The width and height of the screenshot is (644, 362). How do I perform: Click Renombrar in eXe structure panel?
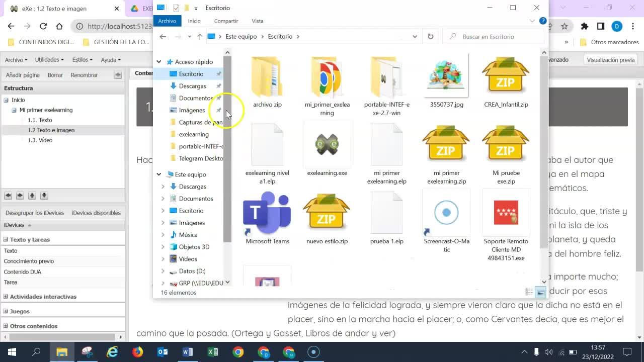[x=84, y=75]
